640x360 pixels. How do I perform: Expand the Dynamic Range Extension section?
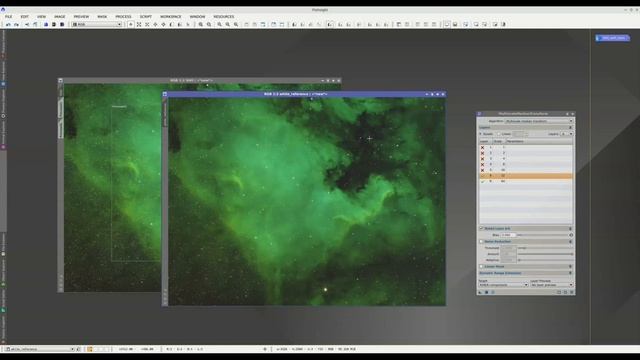coord(571,273)
